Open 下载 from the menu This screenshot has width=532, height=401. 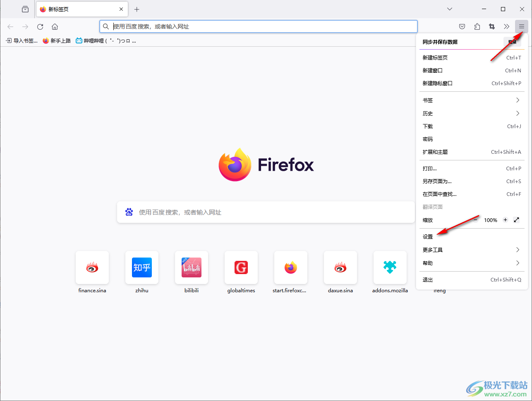pos(472,126)
